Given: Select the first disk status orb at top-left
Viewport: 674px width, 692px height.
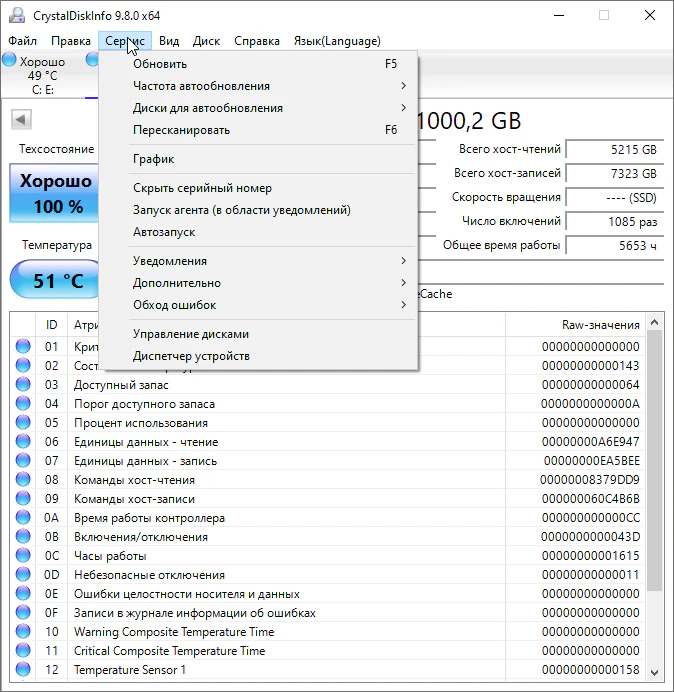Looking at the screenshot, I should [9, 61].
